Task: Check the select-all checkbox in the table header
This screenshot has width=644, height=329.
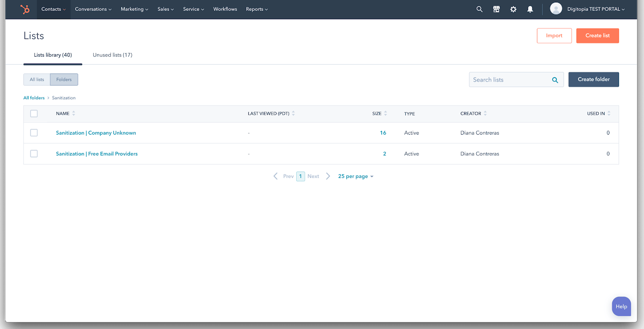Action: coord(34,113)
